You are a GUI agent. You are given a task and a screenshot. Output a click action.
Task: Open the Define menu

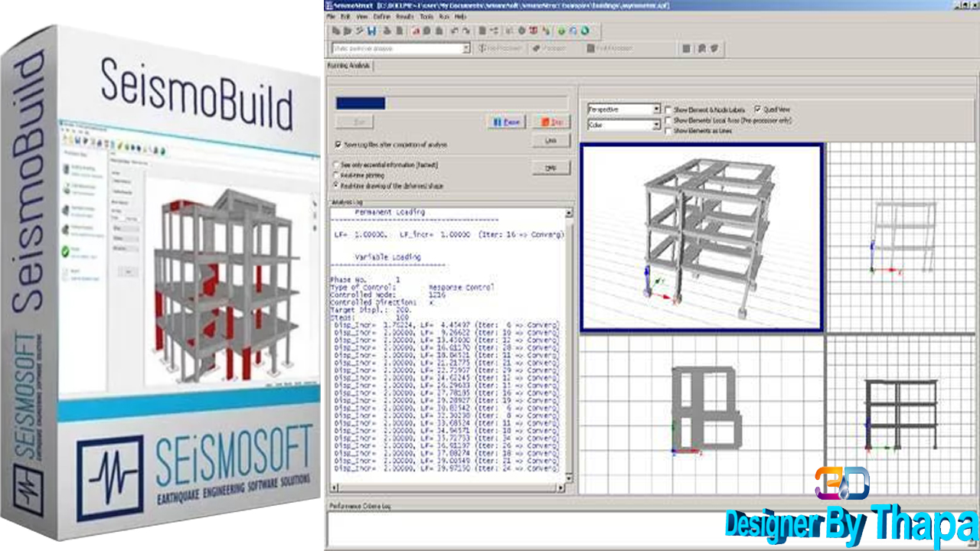coord(382,16)
